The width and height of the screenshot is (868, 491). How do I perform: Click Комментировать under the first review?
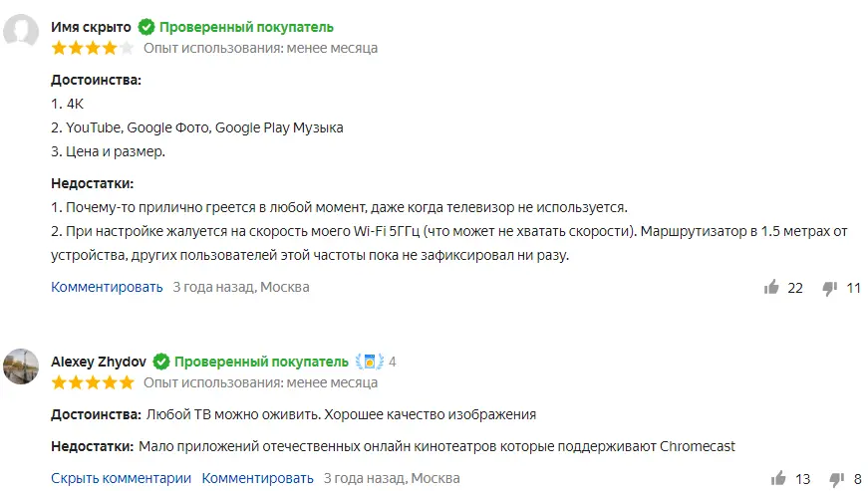[107, 287]
